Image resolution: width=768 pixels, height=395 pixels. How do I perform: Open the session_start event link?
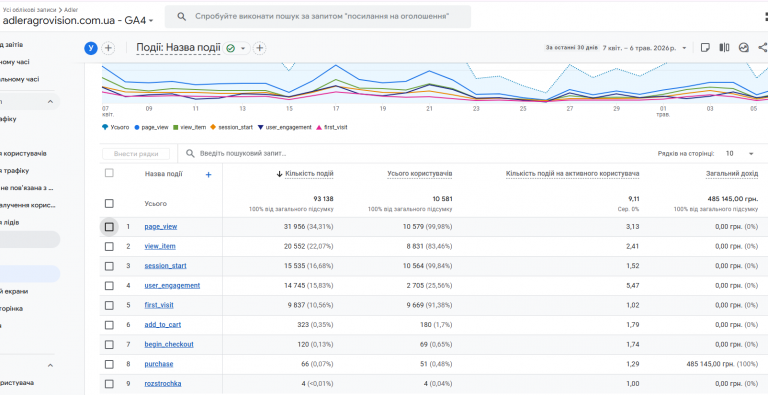[166, 266]
